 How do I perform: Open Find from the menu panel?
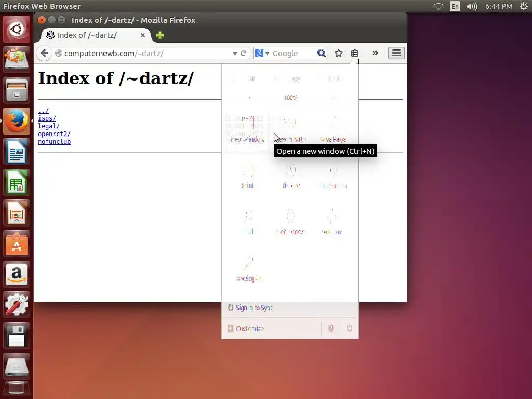(247, 223)
